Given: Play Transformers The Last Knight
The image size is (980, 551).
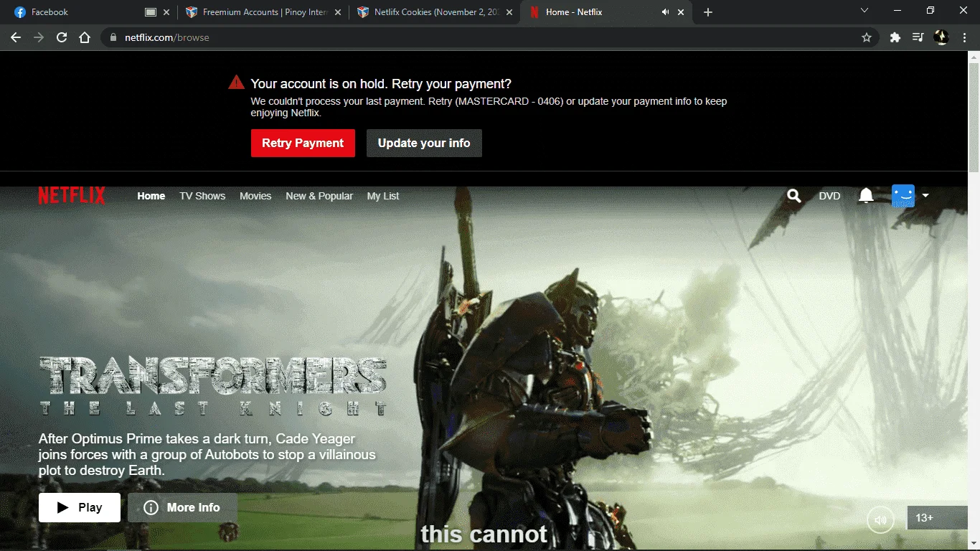Looking at the screenshot, I should pos(80,507).
